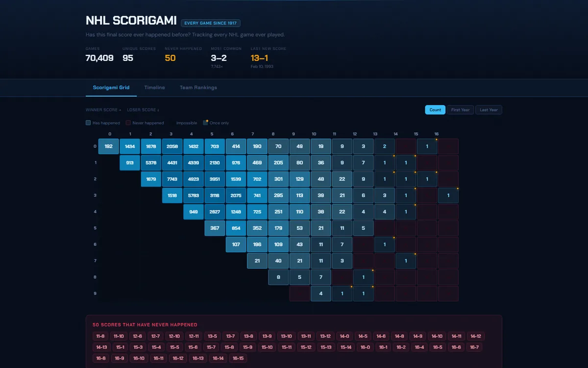Click the 70,409 games total
Image resolution: width=588 pixels, height=368 pixels.
(99, 58)
